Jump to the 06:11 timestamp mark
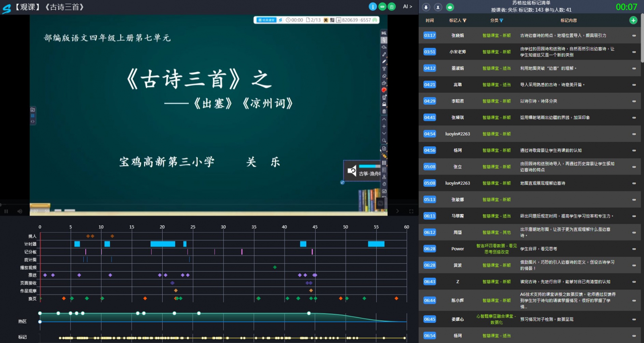This screenshot has width=644, height=343. (429, 216)
